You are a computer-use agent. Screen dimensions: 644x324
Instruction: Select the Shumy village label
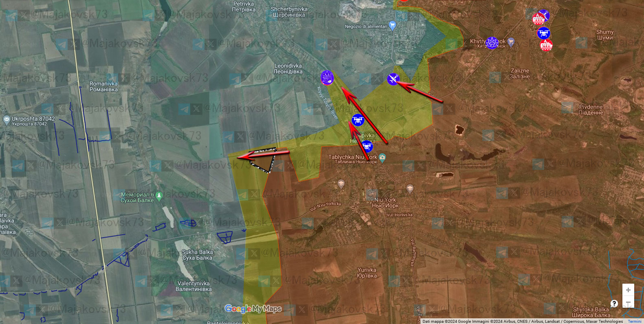(x=605, y=35)
